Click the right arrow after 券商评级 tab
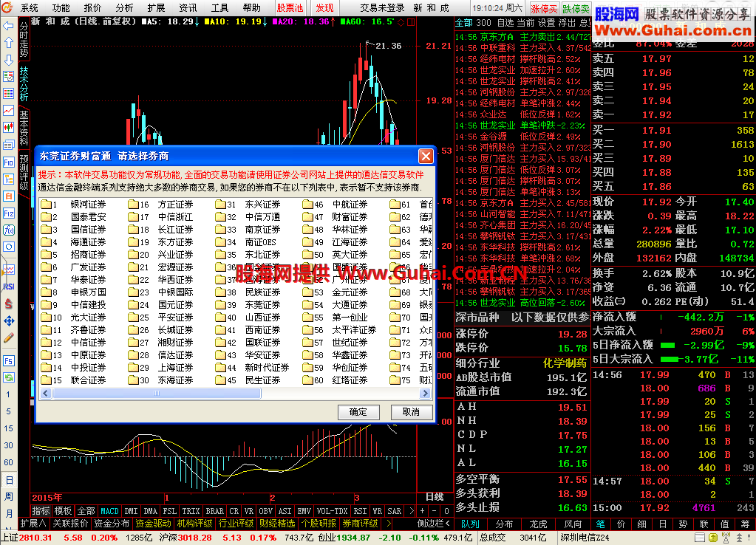The height and width of the screenshot is (545, 756). click(x=389, y=524)
